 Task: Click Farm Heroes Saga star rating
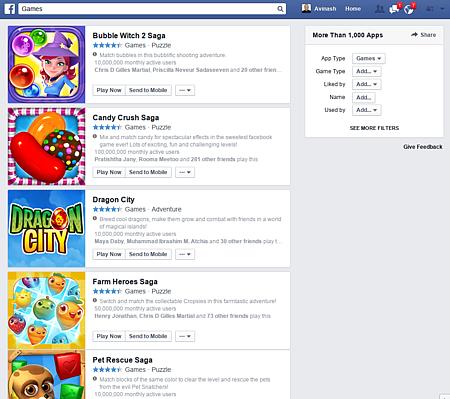[x=107, y=291]
